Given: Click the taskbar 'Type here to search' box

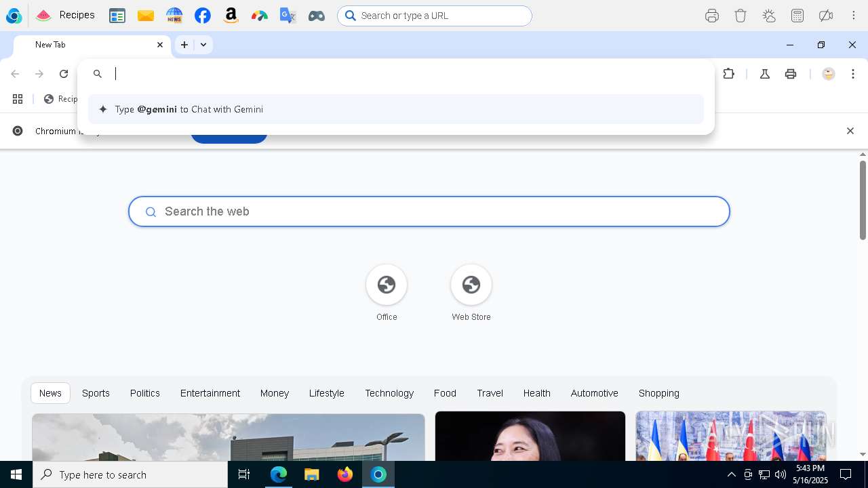Looking at the screenshot, I should click(x=130, y=474).
